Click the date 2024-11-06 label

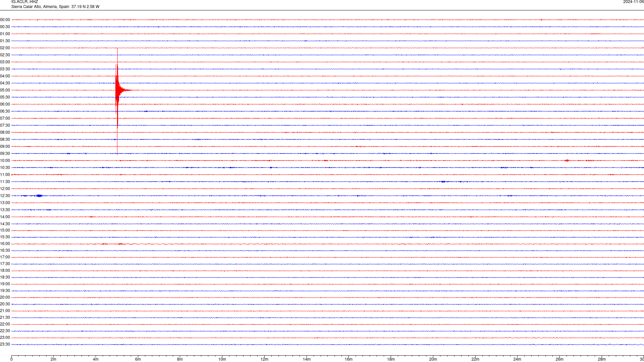point(633,2)
